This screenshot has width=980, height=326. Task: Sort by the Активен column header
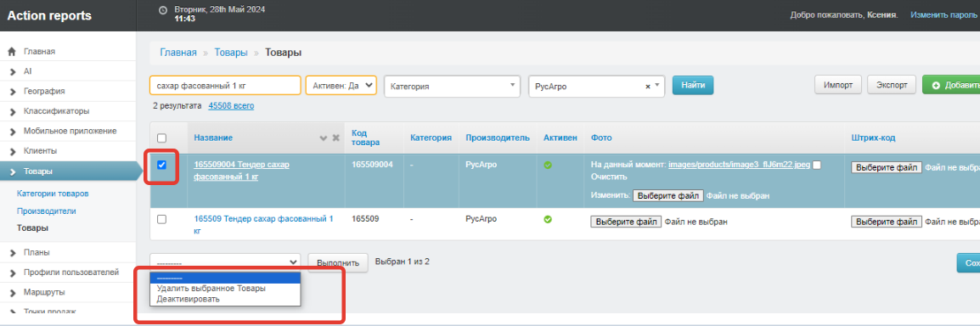pyautogui.click(x=560, y=138)
